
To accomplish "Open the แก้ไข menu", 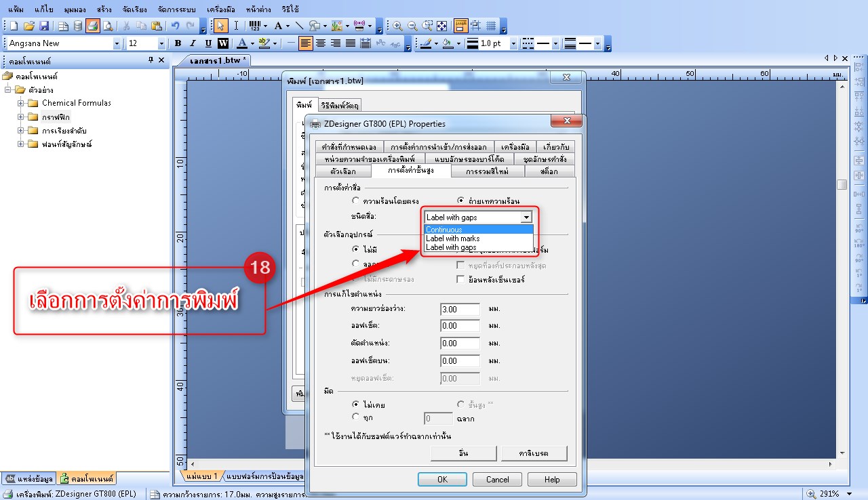I will point(43,10).
